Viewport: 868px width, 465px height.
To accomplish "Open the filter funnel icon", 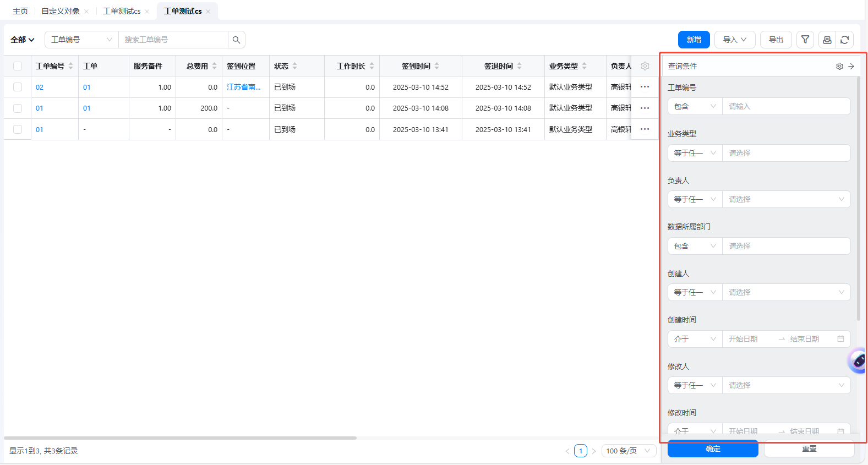I will (805, 40).
